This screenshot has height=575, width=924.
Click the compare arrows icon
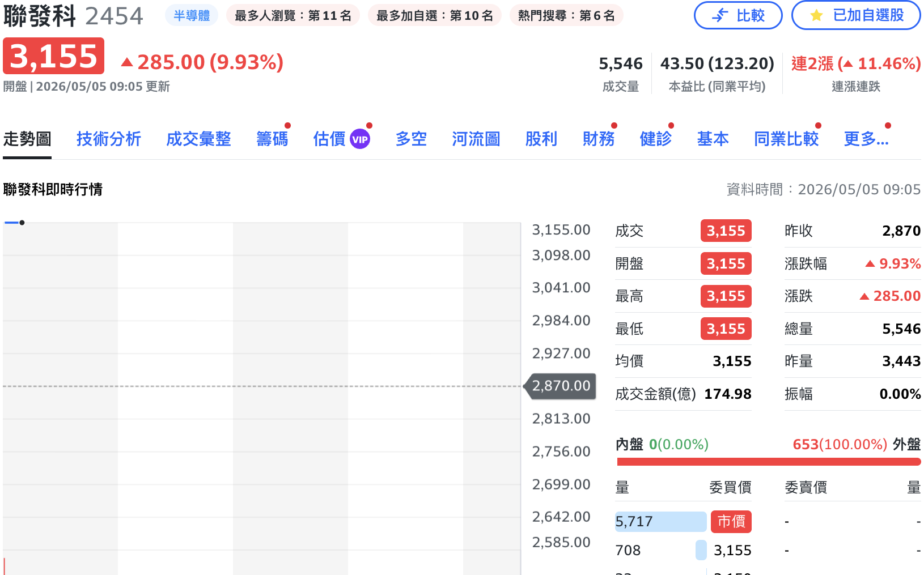pos(720,15)
